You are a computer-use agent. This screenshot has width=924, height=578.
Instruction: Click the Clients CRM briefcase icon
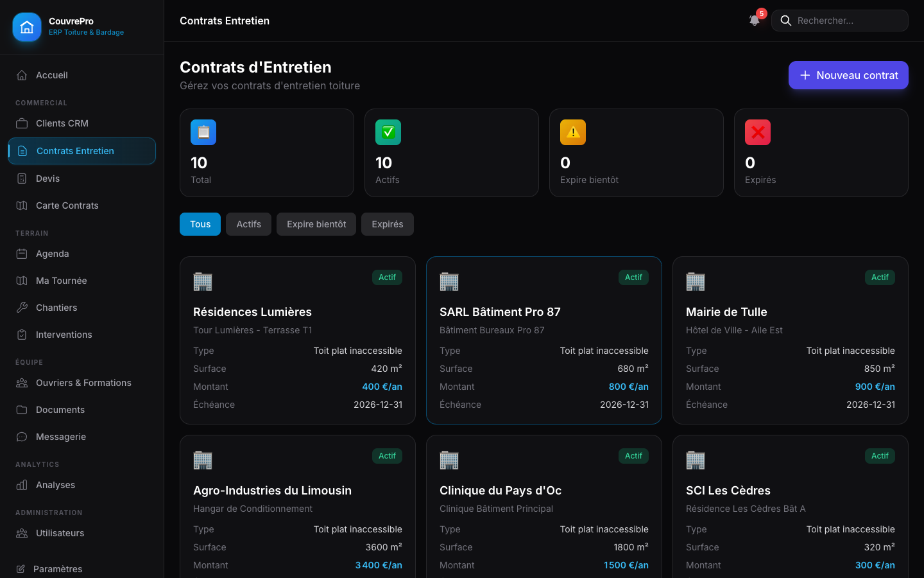coord(22,123)
